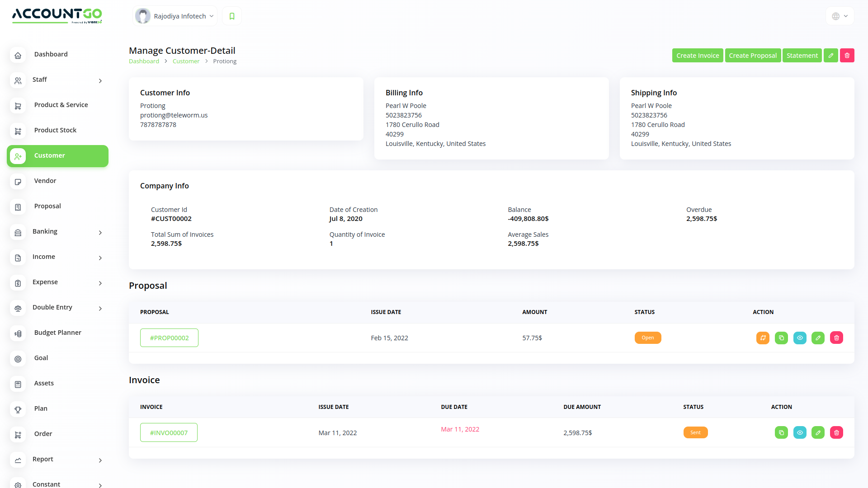The image size is (868, 488).
Task: Copy invoice INVO00007 via duplicate icon
Action: [781, 432]
